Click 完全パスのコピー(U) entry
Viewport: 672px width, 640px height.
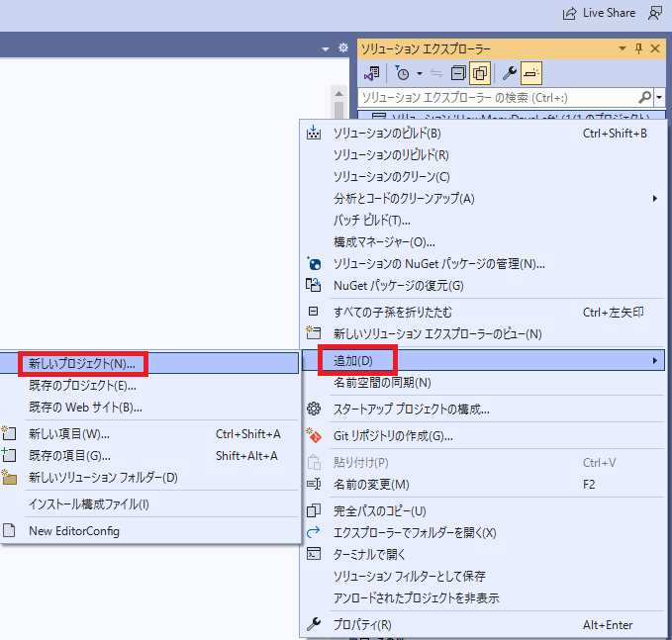(x=484, y=511)
